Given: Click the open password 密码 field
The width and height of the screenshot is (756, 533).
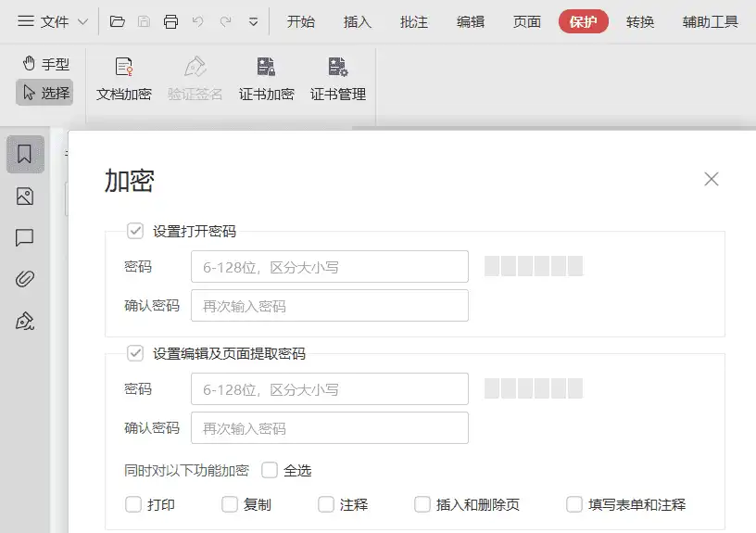Looking at the screenshot, I should 330,266.
